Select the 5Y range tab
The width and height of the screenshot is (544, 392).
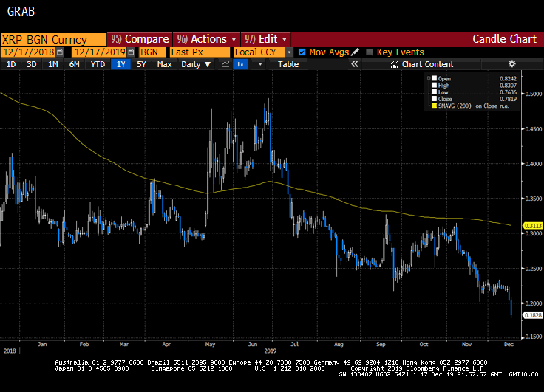click(141, 64)
